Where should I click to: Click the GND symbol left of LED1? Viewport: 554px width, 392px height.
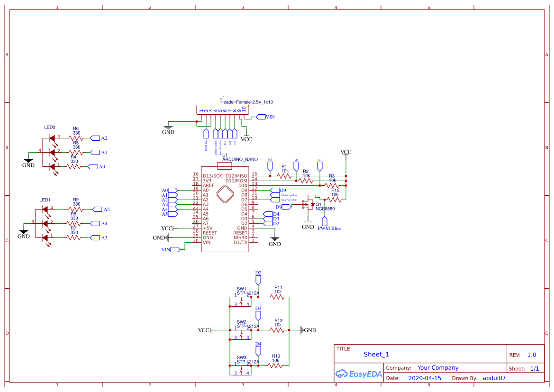(24, 233)
